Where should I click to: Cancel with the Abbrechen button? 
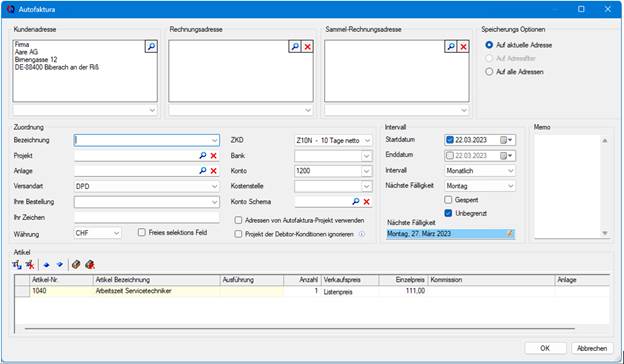pyautogui.click(x=592, y=348)
